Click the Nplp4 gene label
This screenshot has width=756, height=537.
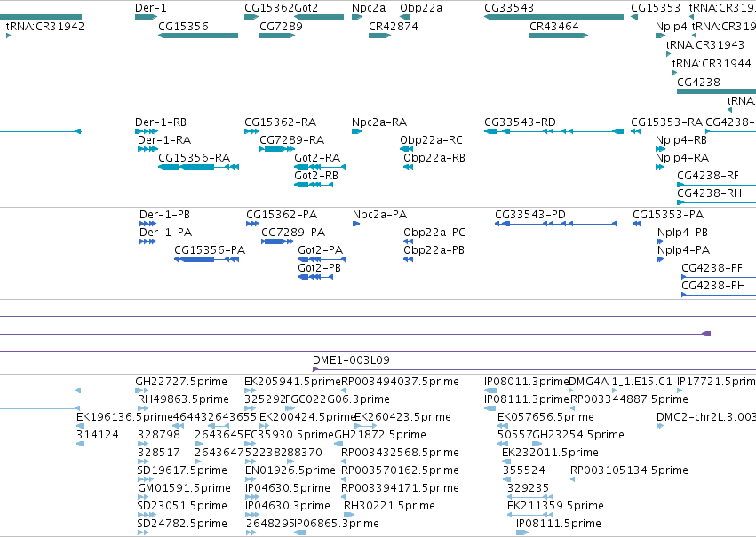(x=671, y=26)
